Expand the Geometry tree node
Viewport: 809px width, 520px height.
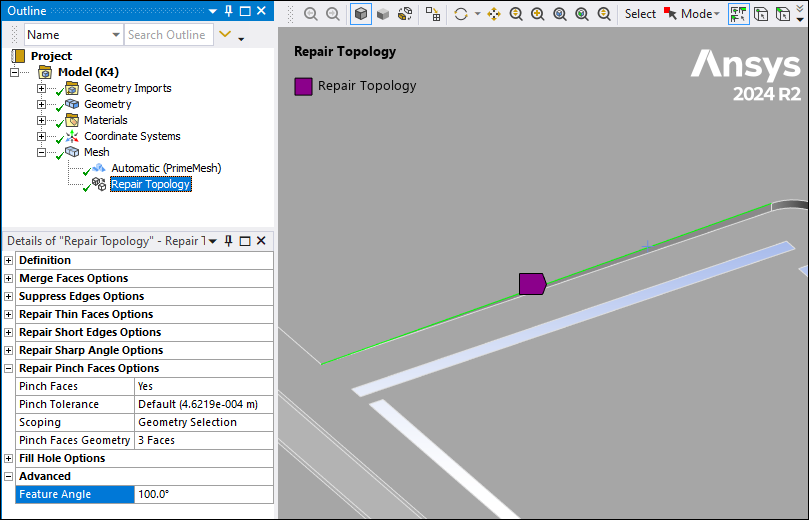(x=41, y=104)
